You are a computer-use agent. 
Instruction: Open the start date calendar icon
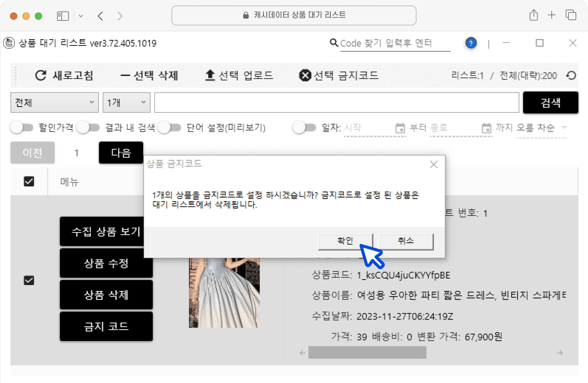400,128
